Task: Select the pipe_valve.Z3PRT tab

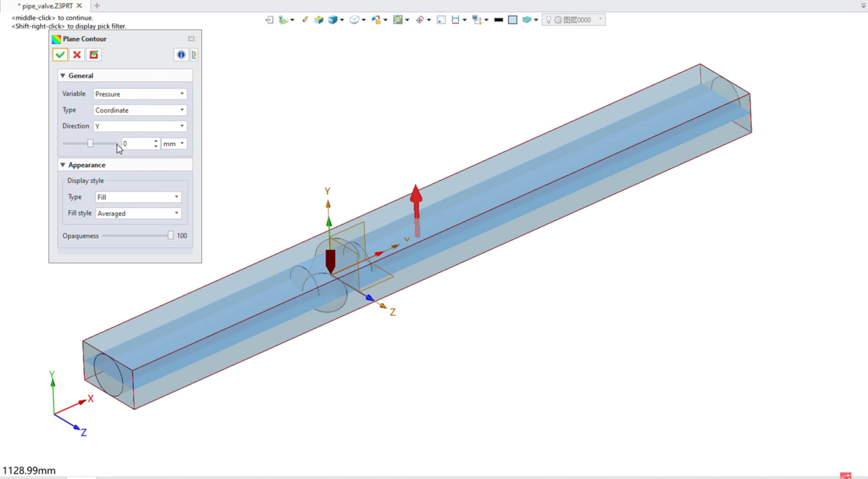Action: pyautogui.click(x=47, y=6)
